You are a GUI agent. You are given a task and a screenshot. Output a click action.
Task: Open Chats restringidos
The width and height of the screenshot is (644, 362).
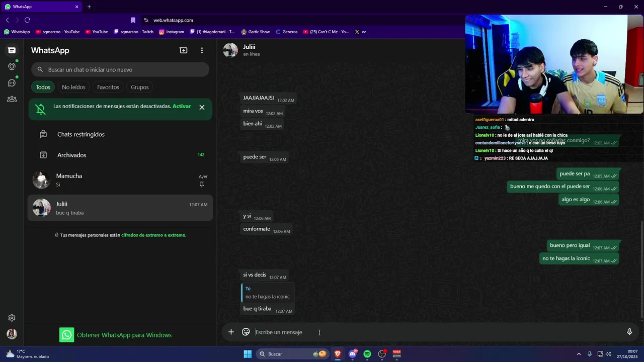pos(120,134)
